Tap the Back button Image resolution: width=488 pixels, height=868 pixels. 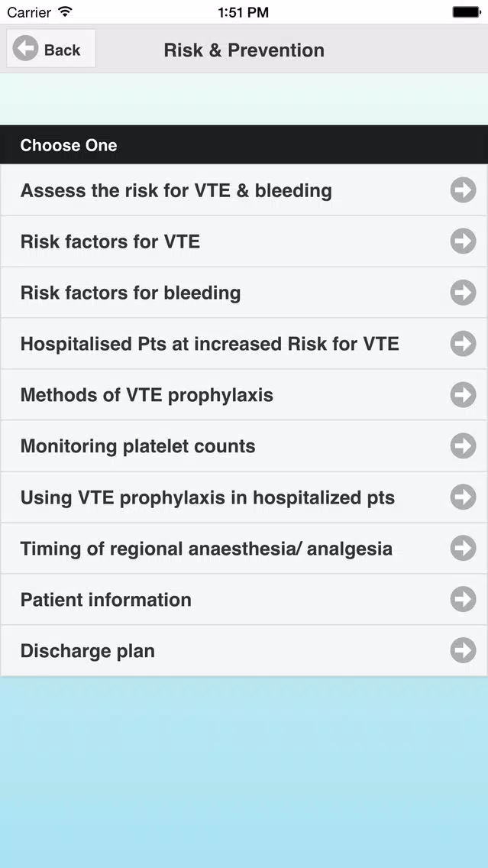click(x=51, y=49)
